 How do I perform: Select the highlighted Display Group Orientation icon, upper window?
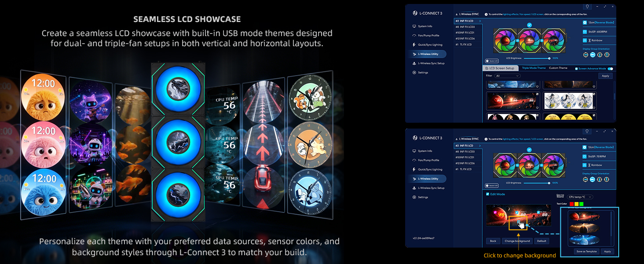click(x=593, y=55)
